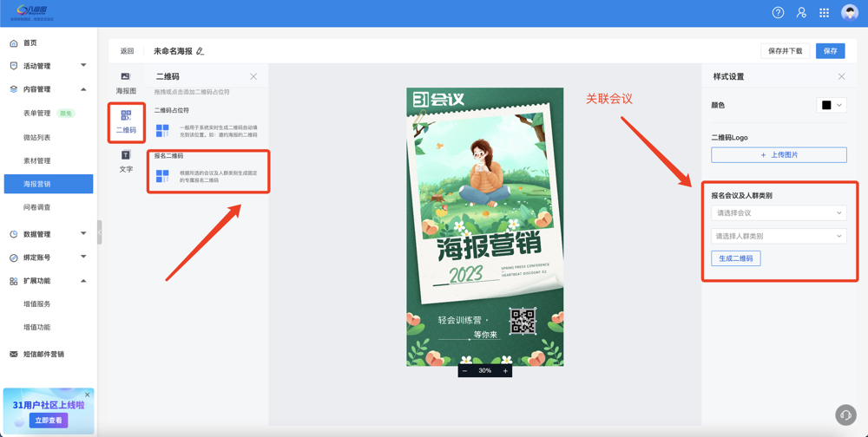Select the 二维码 QR code tool
868x437 pixels.
[126, 121]
